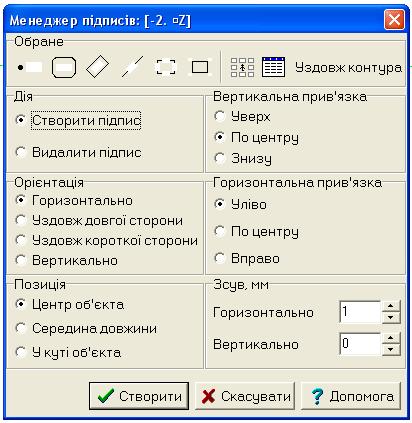Set horizontal anchor to Вправо
412x423 pixels.
[247, 258]
